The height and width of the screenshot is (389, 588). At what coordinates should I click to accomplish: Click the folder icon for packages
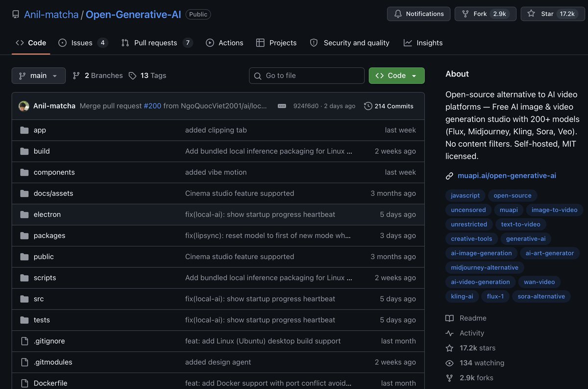point(24,235)
